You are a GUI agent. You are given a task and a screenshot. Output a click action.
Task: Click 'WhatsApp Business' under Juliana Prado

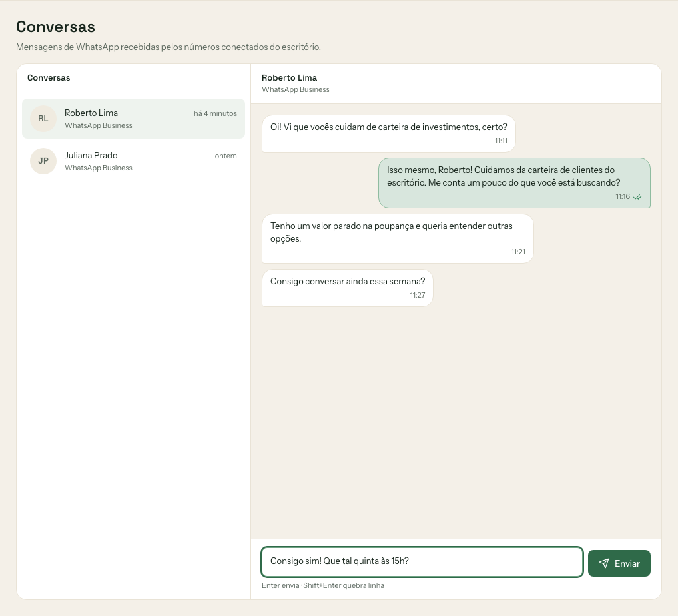pos(99,168)
